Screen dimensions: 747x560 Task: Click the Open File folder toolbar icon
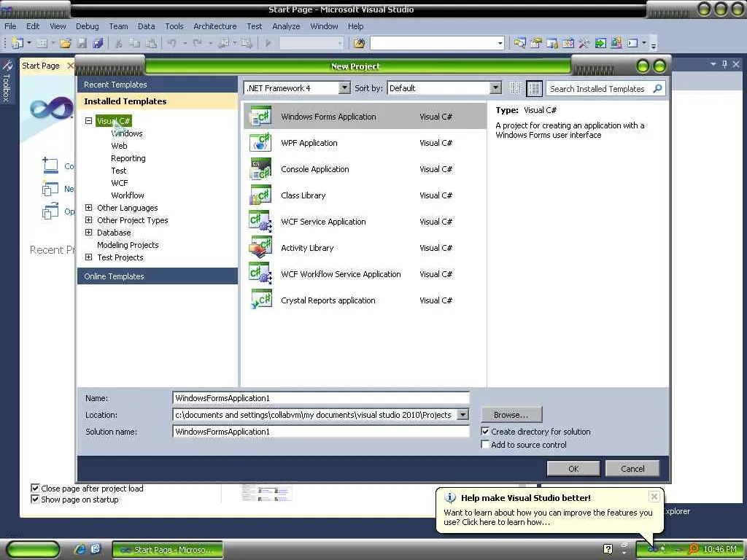[66, 43]
